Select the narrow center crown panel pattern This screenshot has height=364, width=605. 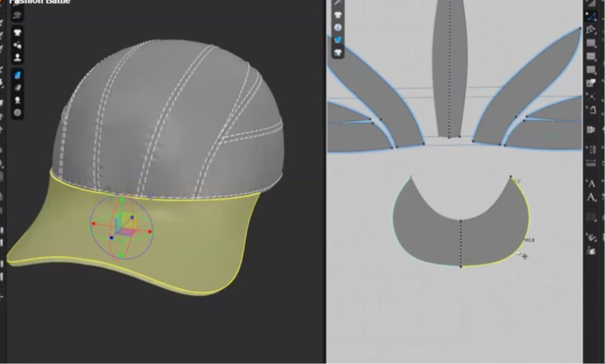[x=450, y=69]
